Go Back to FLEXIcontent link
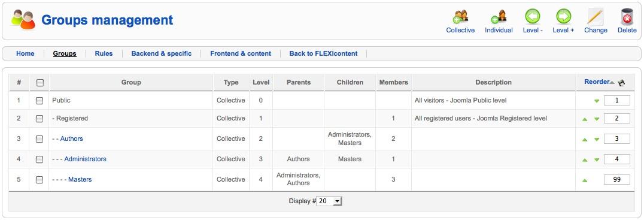The height and width of the screenshot is (220, 644). click(323, 53)
